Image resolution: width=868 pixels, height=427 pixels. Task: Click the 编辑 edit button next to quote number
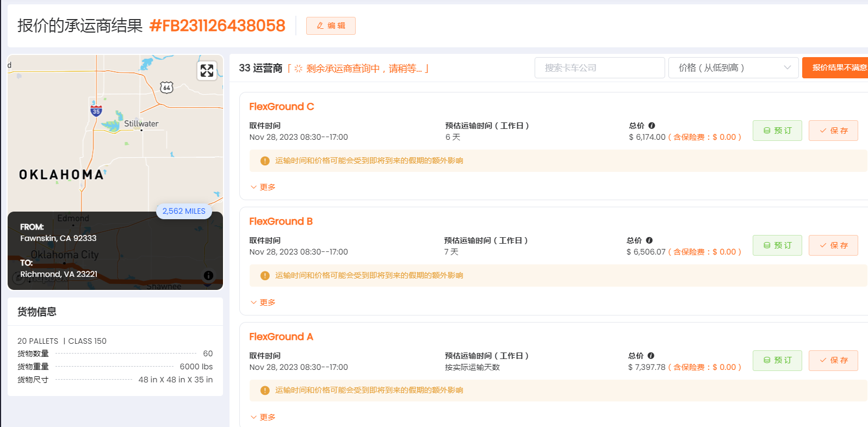tap(331, 26)
